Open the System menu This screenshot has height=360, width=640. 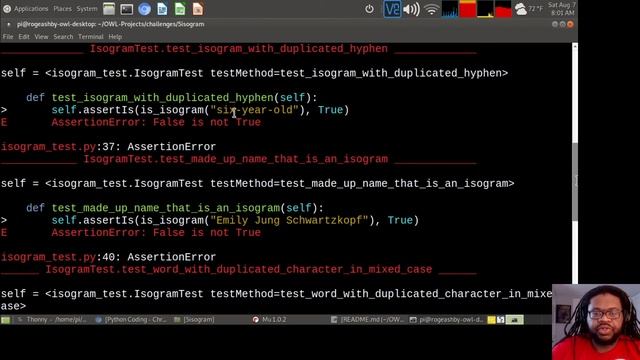pyautogui.click(x=87, y=9)
